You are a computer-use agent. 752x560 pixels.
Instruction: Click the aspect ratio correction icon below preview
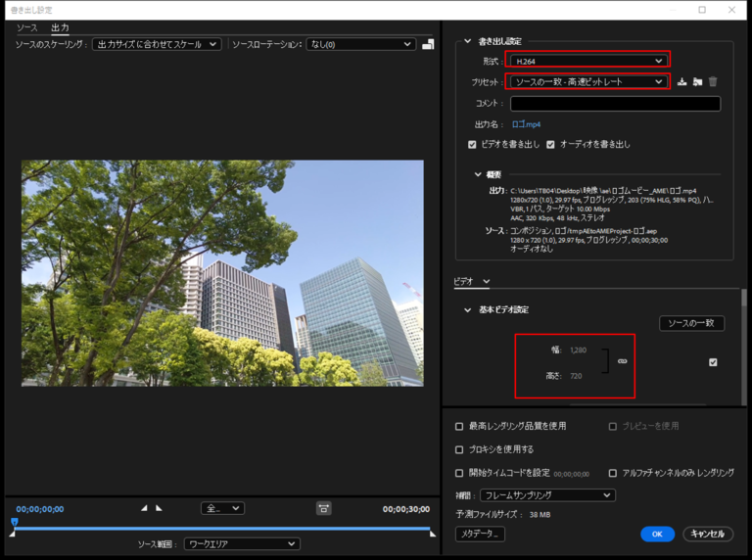(323, 508)
